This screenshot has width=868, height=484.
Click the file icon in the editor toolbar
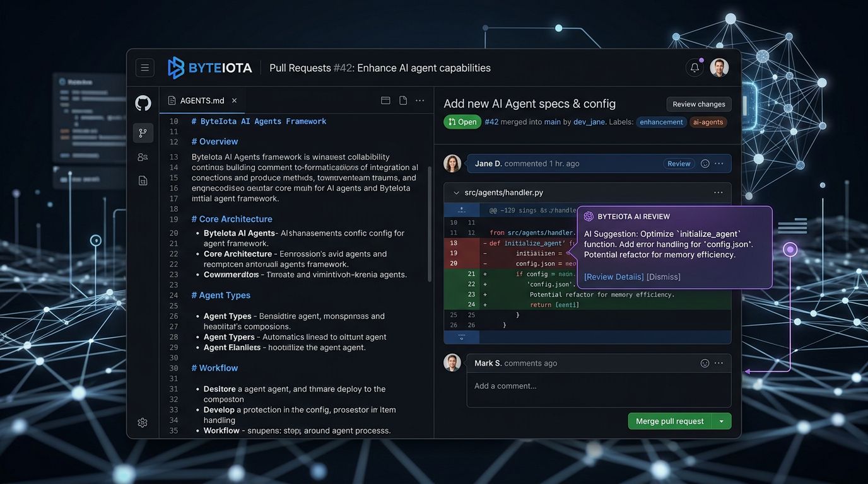pyautogui.click(x=403, y=100)
